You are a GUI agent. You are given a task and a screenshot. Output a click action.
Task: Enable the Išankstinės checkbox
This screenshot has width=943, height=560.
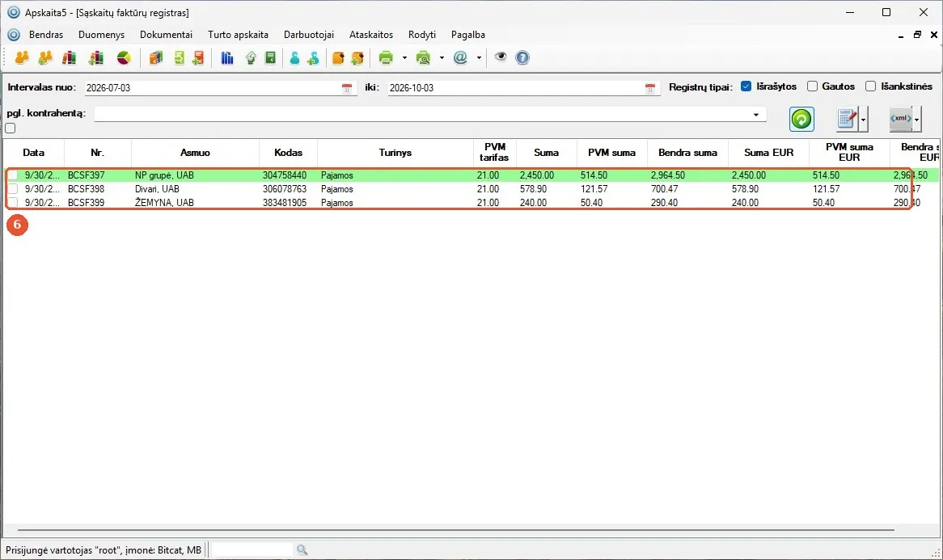(x=871, y=86)
